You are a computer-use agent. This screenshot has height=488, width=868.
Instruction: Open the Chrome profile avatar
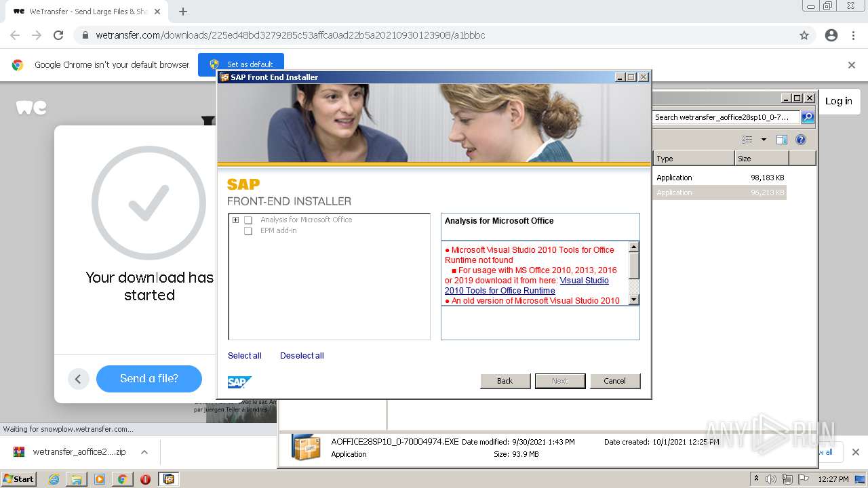click(831, 35)
